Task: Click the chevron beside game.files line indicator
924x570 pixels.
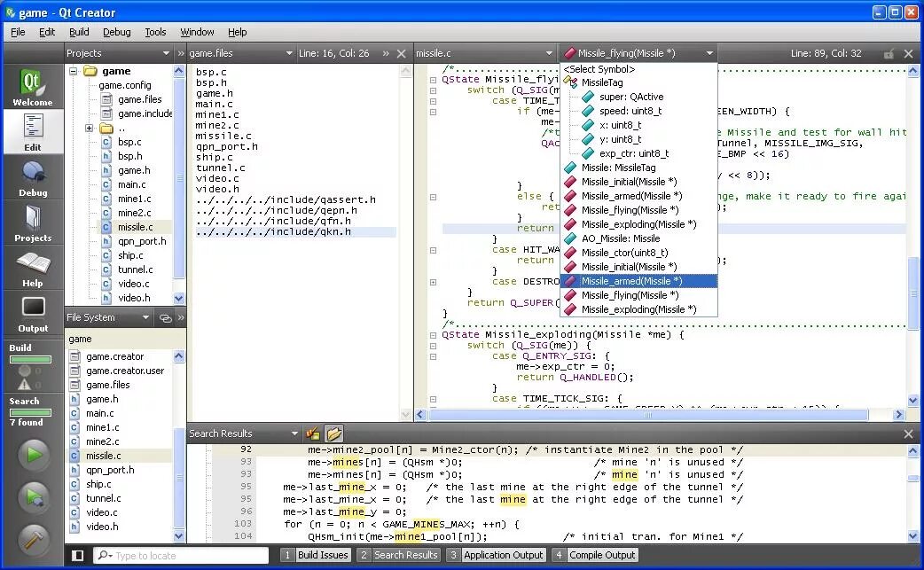Action: pos(386,53)
